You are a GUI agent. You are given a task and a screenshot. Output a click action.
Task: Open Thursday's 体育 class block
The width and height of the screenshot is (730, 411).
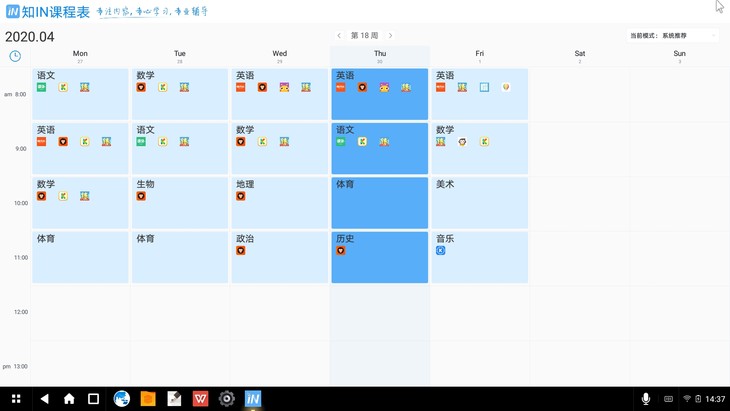pos(380,203)
